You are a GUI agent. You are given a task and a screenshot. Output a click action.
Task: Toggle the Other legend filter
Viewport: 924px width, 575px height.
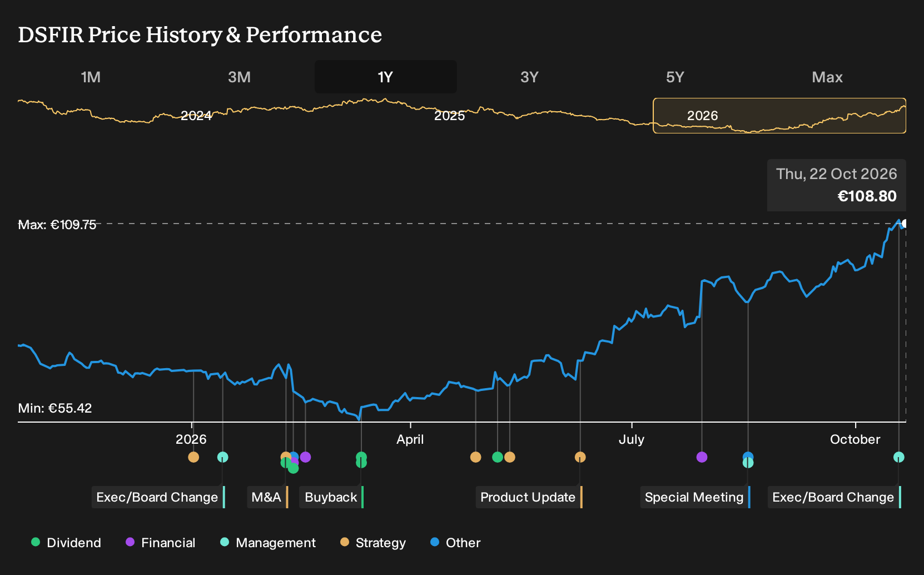455,543
